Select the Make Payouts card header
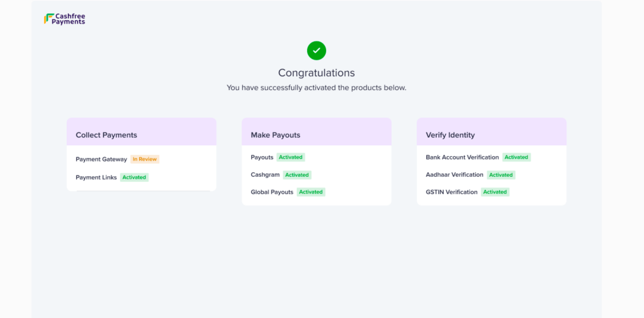The width and height of the screenshot is (644, 318). (x=275, y=135)
